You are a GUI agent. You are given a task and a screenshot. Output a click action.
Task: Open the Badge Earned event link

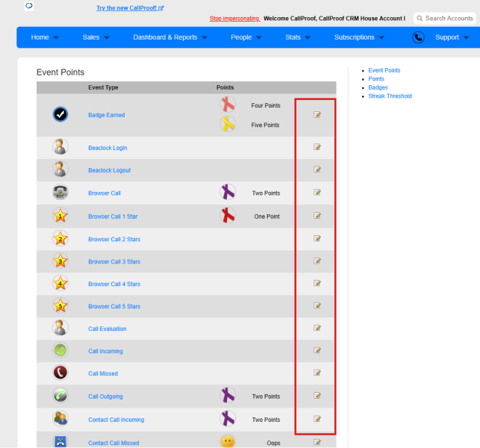[x=107, y=115]
